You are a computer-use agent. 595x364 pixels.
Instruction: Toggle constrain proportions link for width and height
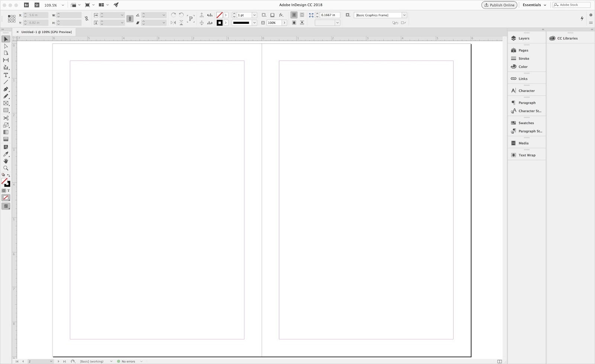click(86, 19)
